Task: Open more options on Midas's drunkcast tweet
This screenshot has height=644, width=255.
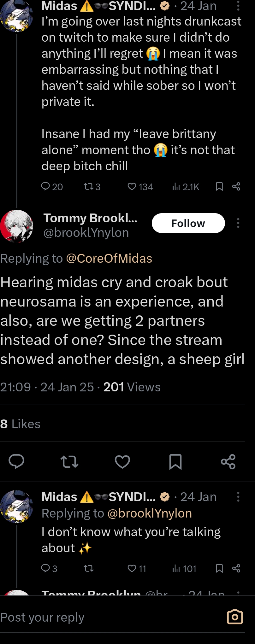Action: pos(238,6)
